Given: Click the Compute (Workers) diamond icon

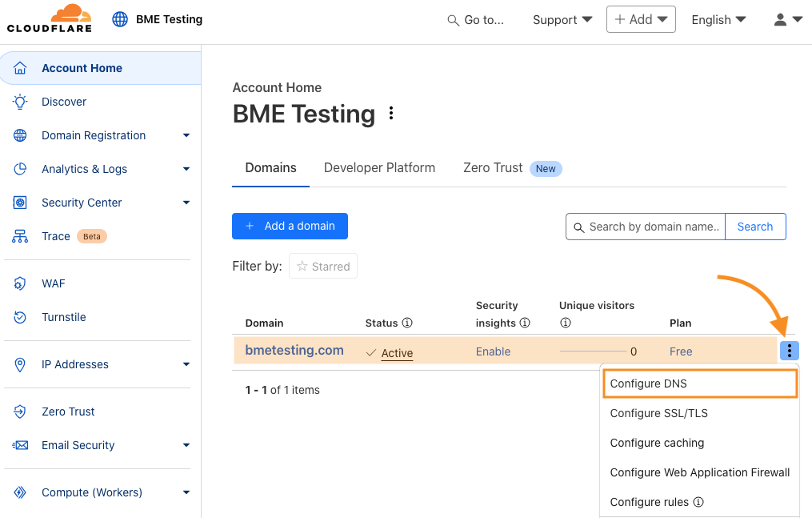Looking at the screenshot, I should tap(20, 492).
